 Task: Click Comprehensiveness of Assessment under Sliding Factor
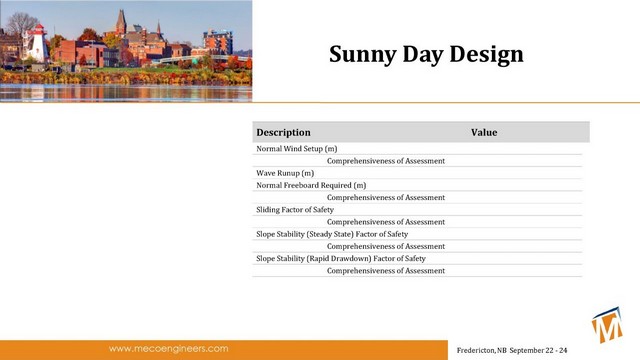click(386, 222)
